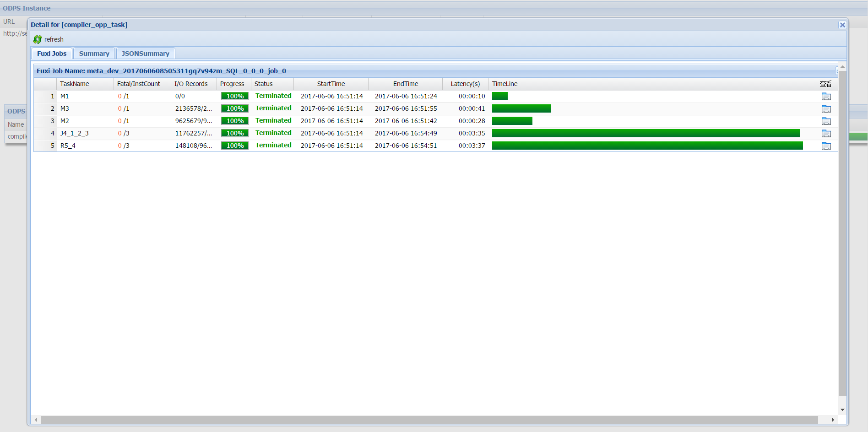This screenshot has width=868, height=432.
Task: Click the timeline bar for R5_4
Action: point(647,146)
